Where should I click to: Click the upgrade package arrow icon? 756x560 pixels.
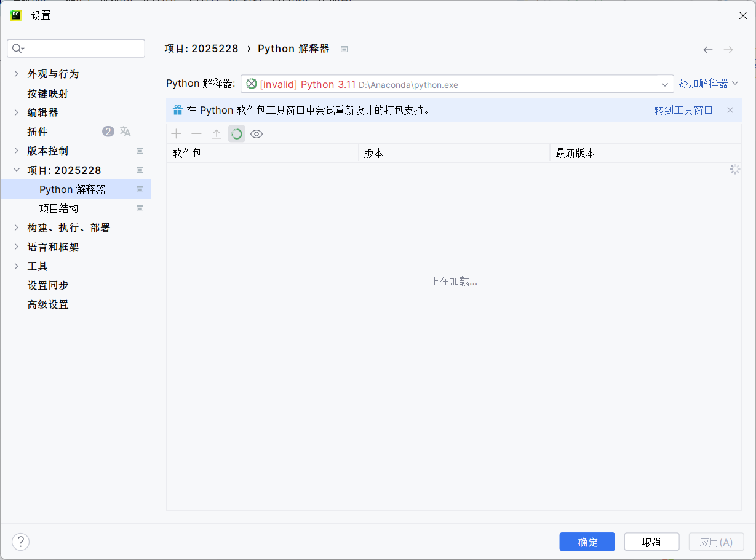tap(217, 134)
